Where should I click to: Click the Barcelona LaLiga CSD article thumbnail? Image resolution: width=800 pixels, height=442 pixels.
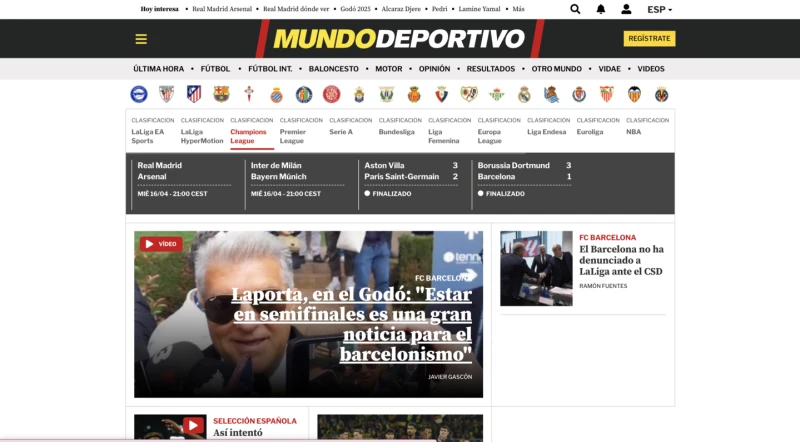tap(536, 268)
